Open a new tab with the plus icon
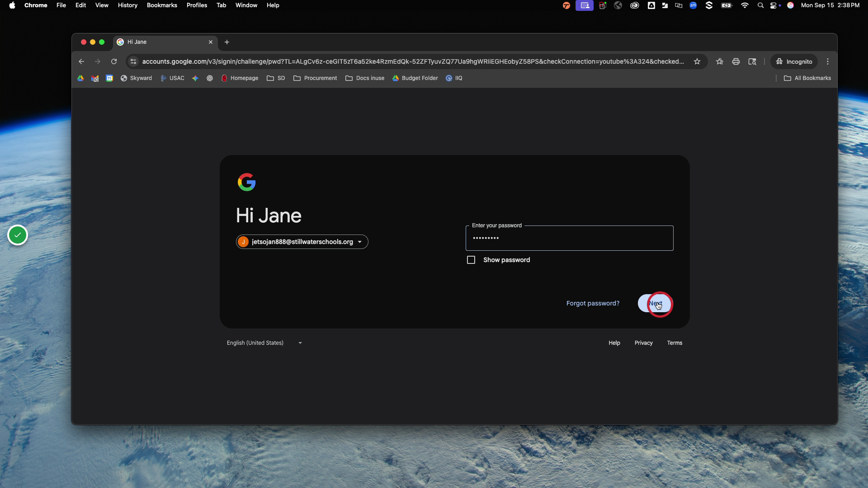The image size is (868, 488). [x=227, y=42]
